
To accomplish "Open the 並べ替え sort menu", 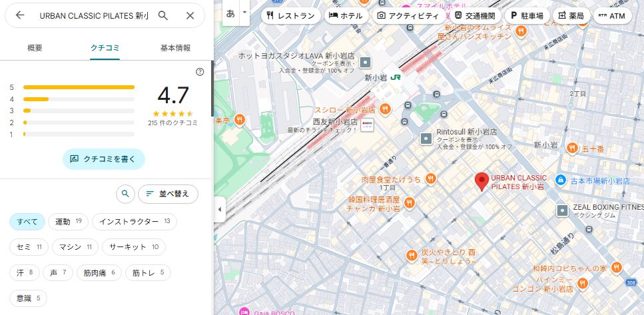I will coord(168,194).
